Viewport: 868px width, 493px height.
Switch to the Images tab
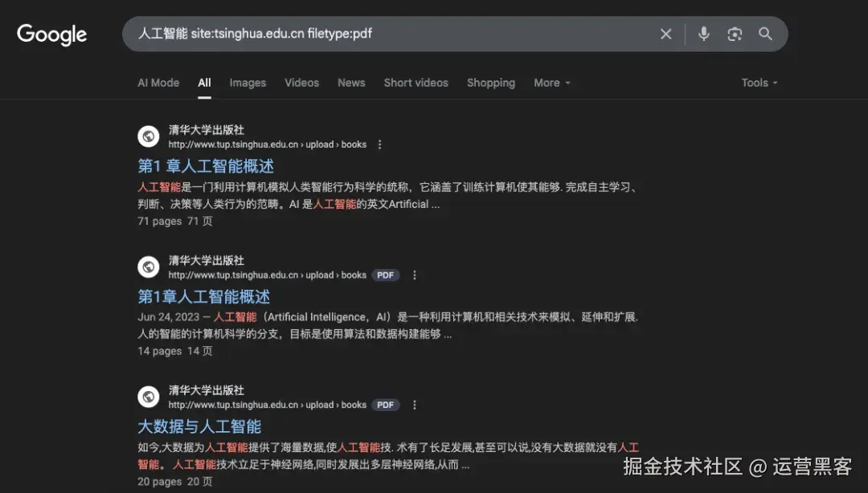[248, 83]
